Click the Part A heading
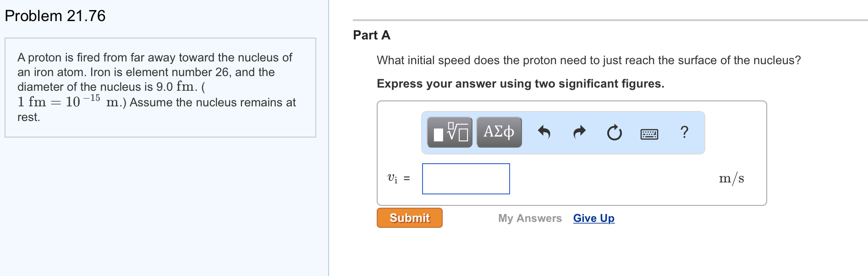Screen dimensions: 868x276 (372, 35)
